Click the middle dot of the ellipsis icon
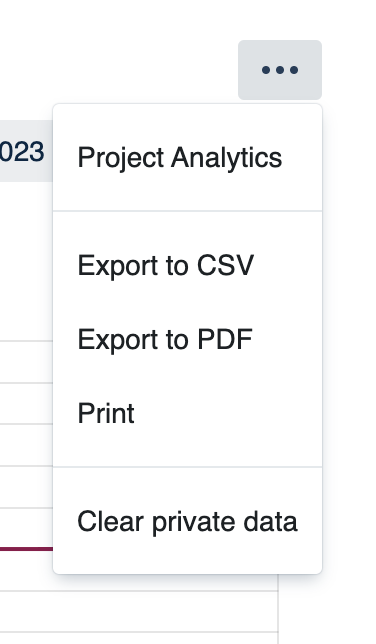The height and width of the screenshot is (644, 376). point(280,70)
